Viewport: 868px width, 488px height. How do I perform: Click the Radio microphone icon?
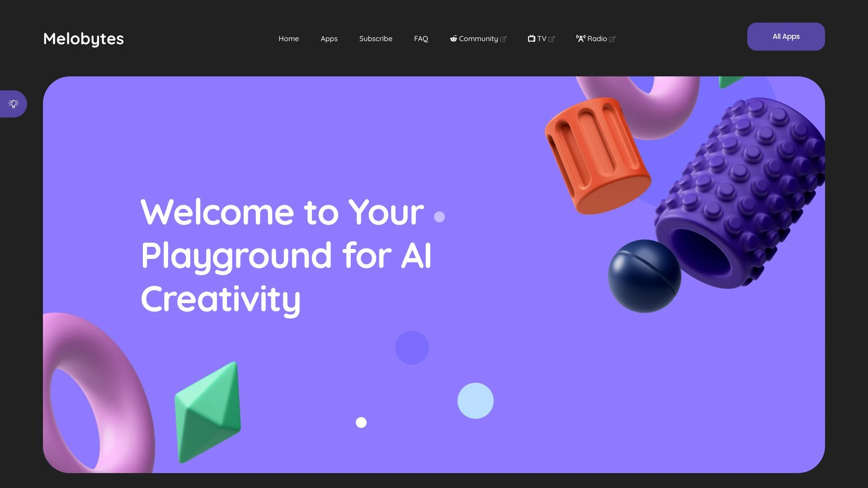point(580,39)
